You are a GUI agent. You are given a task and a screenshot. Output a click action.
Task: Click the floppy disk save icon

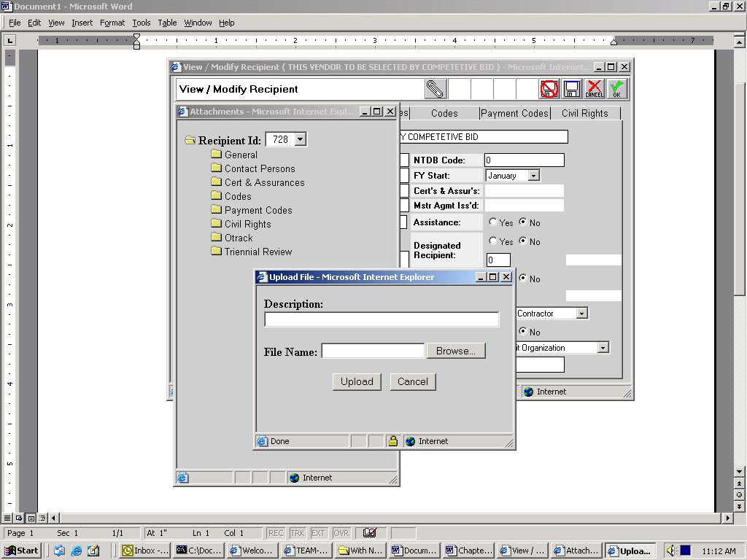point(572,88)
